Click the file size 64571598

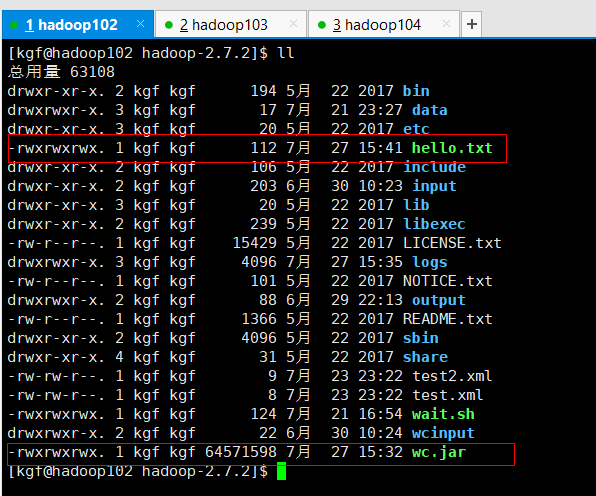[x=241, y=452]
